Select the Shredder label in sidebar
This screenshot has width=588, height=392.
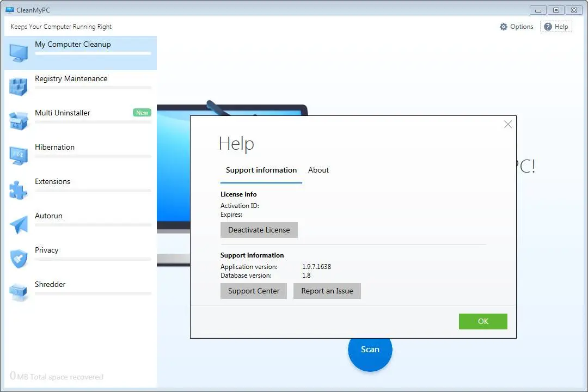click(x=50, y=284)
